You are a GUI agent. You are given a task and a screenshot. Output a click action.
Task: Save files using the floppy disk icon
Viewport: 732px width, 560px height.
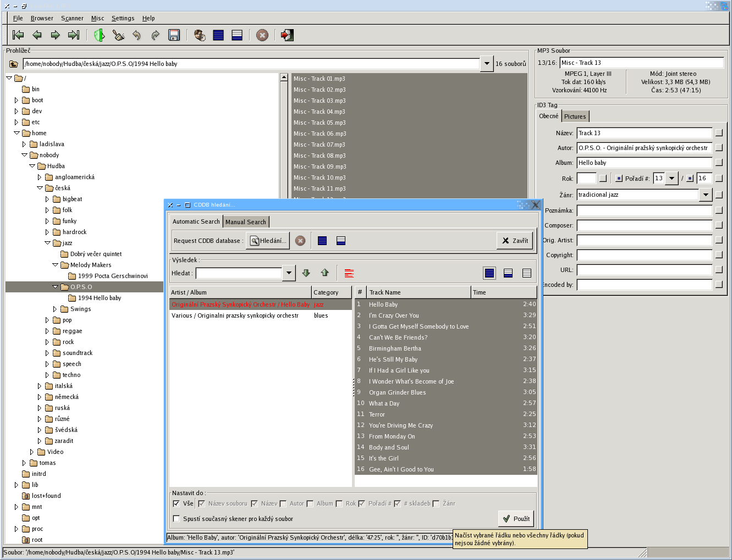coord(174,35)
